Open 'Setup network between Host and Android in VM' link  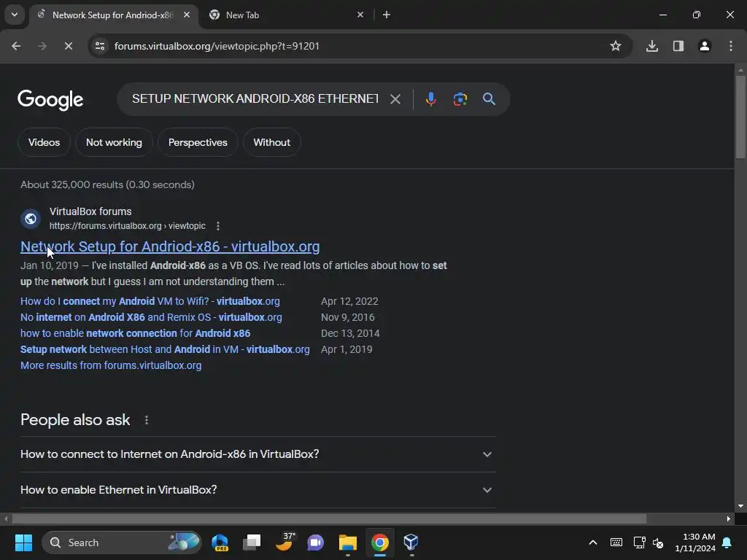click(165, 349)
